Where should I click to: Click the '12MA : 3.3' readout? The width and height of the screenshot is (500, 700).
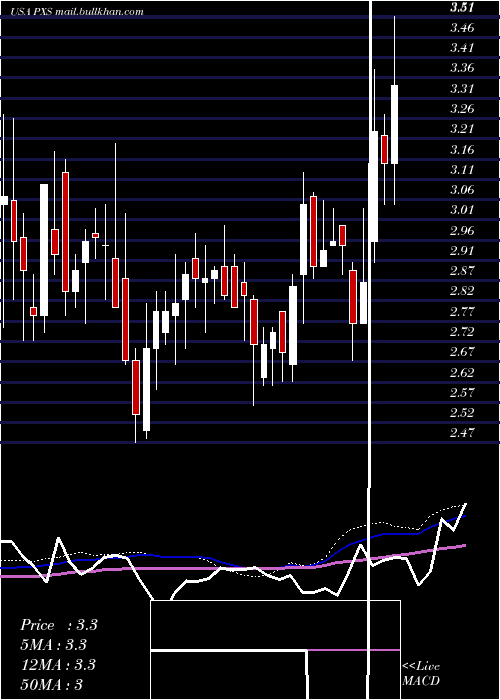click(58, 665)
